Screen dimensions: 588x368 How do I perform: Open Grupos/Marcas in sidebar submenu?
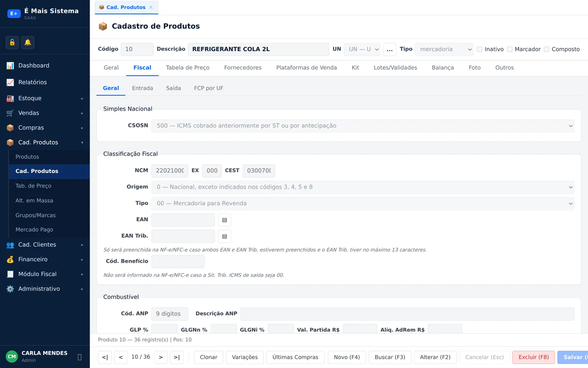(49, 215)
